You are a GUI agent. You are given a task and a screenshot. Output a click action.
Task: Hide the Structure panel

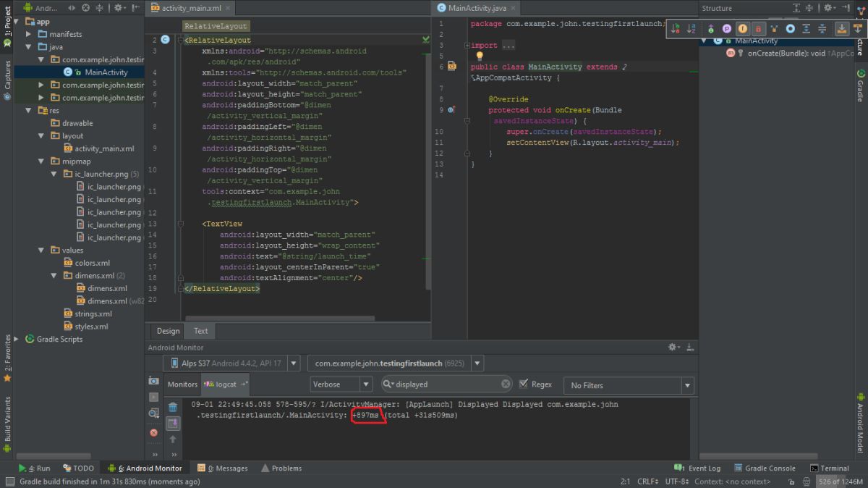846,8
